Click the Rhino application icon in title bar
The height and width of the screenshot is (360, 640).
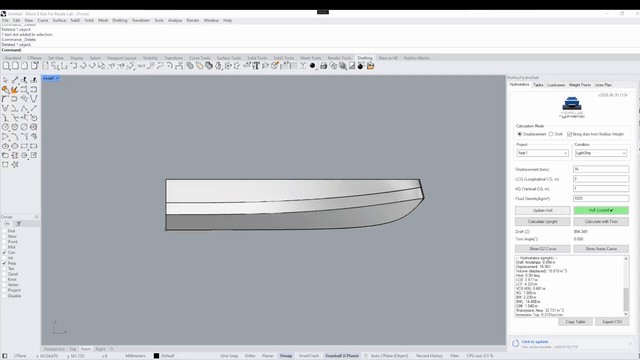point(3,14)
